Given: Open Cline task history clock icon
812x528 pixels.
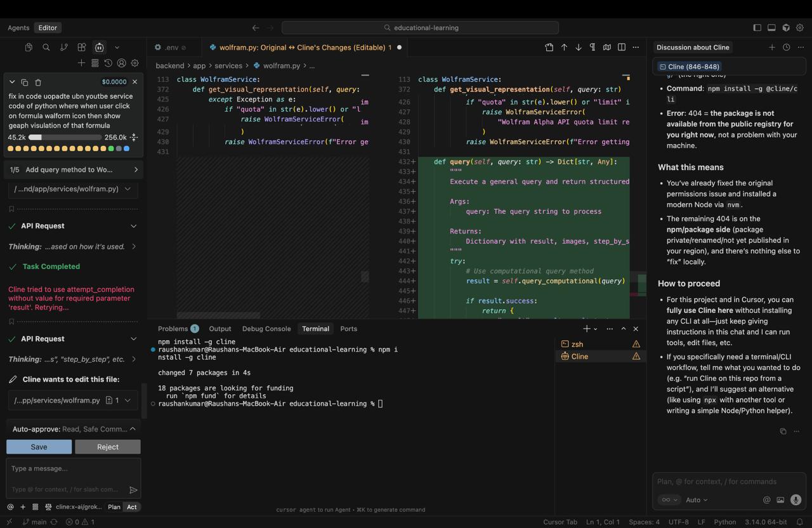Looking at the screenshot, I should point(108,63).
